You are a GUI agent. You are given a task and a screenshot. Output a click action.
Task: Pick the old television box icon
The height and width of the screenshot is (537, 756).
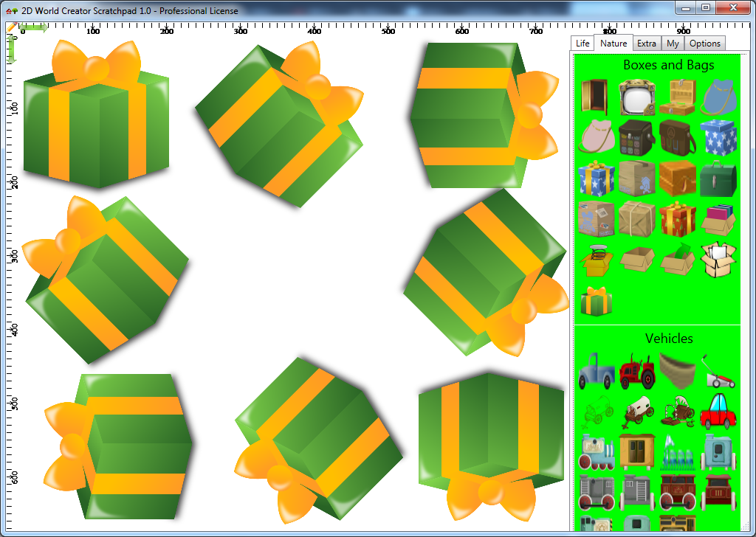coord(636,98)
